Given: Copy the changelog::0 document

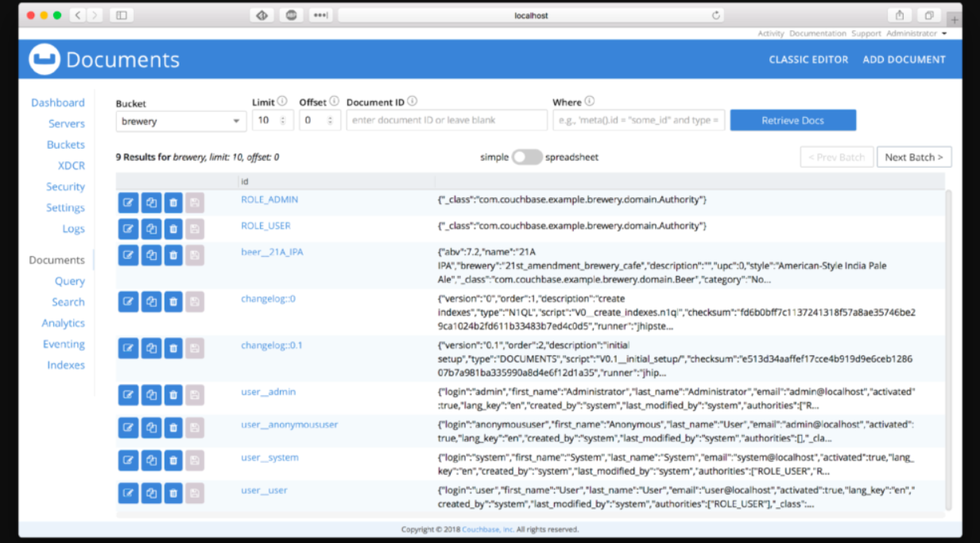Looking at the screenshot, I should 151,301.
